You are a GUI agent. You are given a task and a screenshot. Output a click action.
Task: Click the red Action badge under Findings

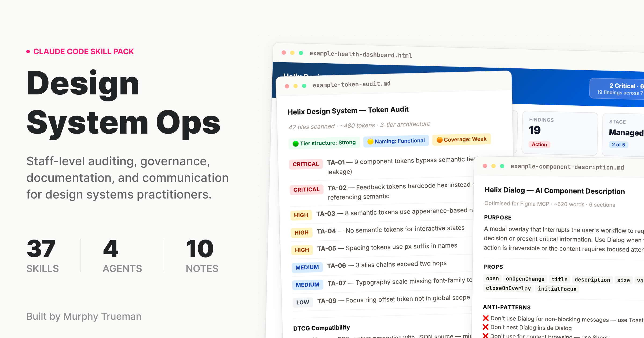tap(539, 144)
